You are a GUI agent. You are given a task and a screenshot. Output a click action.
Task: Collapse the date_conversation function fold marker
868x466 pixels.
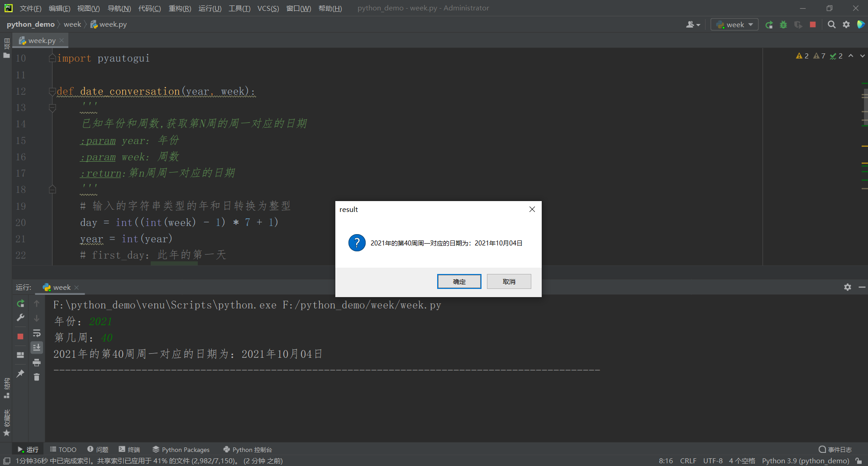(52, 91)
